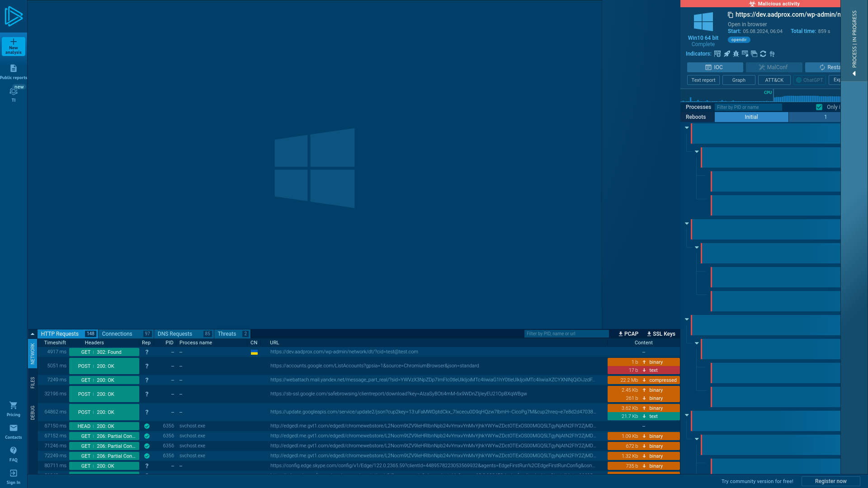
Task: Click the MalConf button
Action: click(774, 67)
